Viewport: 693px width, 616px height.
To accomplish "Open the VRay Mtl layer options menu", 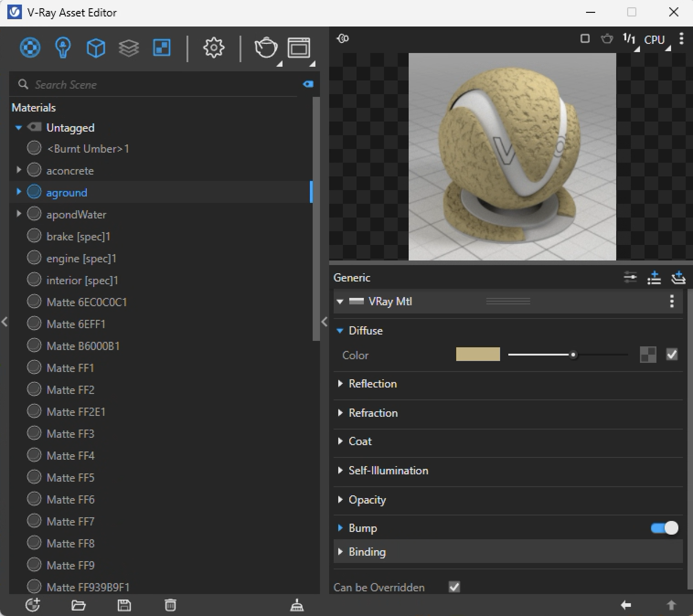I will tap(672, 301).
